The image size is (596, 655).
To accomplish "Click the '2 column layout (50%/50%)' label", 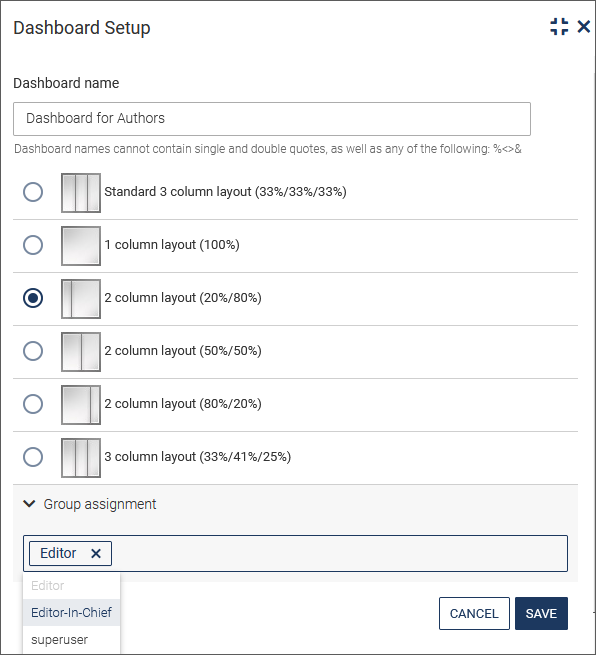I will [x=183, y=351].
